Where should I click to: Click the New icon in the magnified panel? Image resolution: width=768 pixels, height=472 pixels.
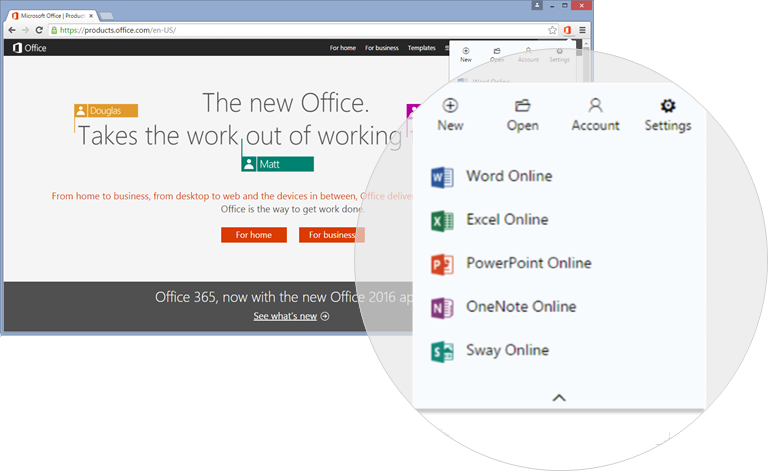(x=450, y=106)
